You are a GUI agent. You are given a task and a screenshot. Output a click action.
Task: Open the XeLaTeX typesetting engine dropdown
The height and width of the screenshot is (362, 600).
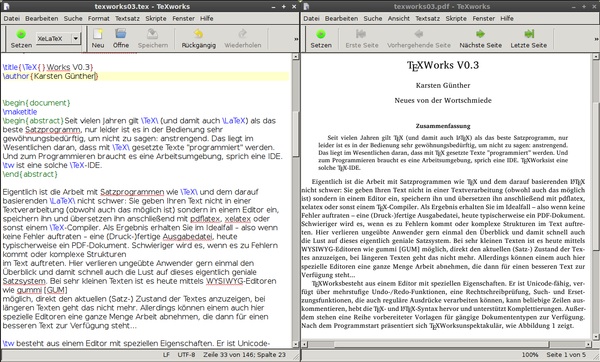click(58, 38)
